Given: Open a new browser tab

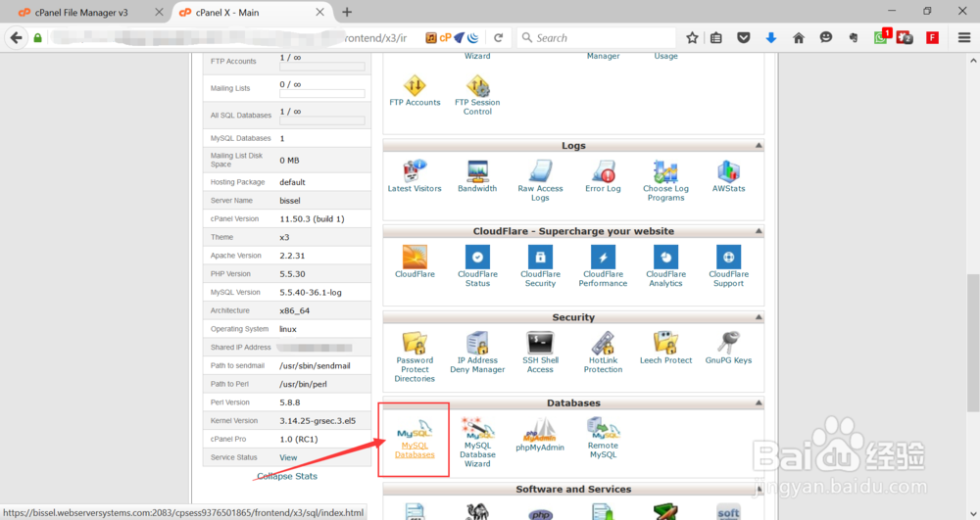Looking at the screenshot, I should 347,12.
